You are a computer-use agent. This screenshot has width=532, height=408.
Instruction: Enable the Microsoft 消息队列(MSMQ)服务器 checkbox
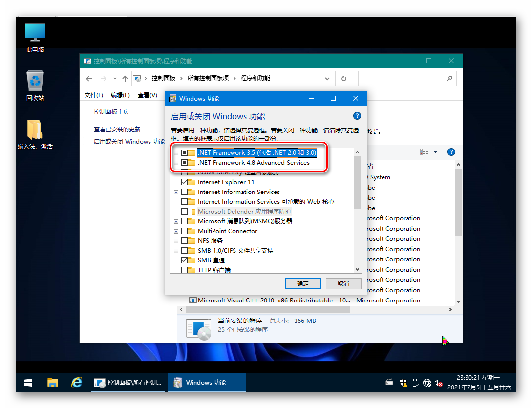pos(185,221)
